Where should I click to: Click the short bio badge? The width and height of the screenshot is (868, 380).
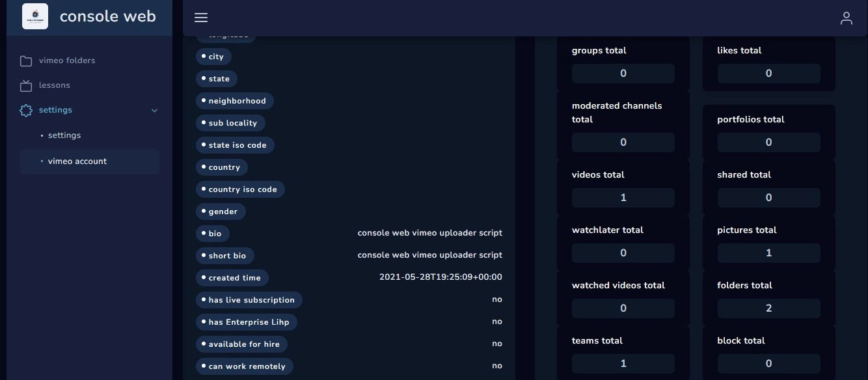(x=225, y=256)
